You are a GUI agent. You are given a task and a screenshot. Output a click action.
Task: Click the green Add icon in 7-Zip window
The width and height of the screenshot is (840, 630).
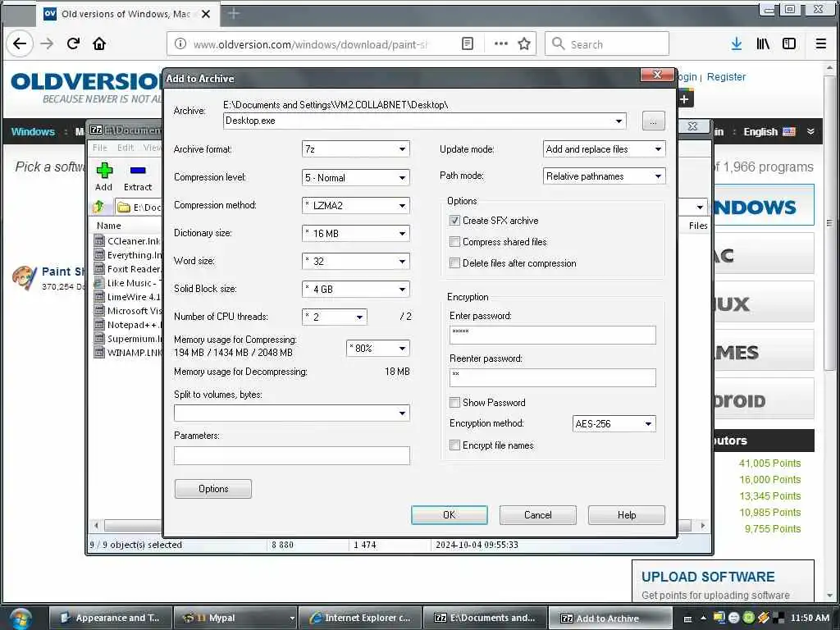[104, 171]
